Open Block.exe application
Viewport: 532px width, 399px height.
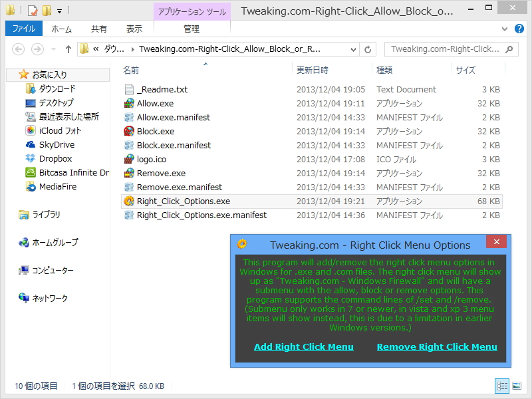click(146, 131)
